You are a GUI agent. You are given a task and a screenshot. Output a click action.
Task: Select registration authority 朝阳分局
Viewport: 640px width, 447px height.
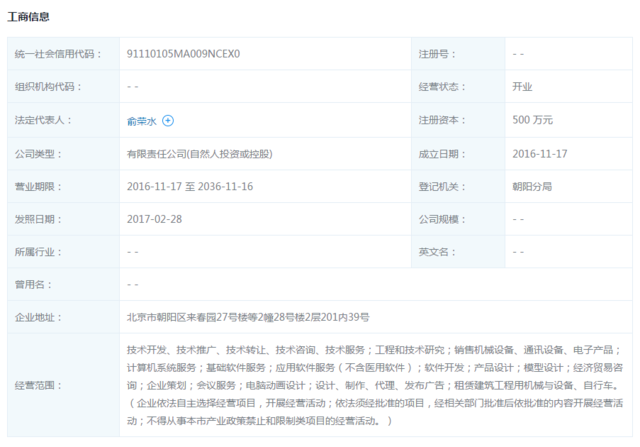click(532, 187)
